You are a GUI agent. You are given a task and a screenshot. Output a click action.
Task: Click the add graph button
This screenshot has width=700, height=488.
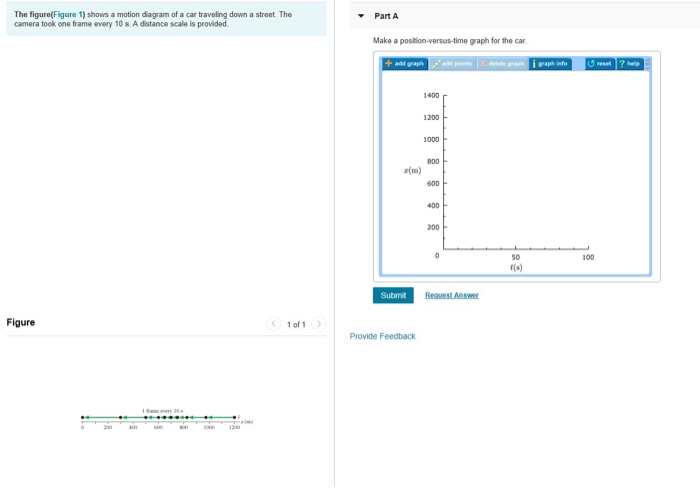[405, 63]
